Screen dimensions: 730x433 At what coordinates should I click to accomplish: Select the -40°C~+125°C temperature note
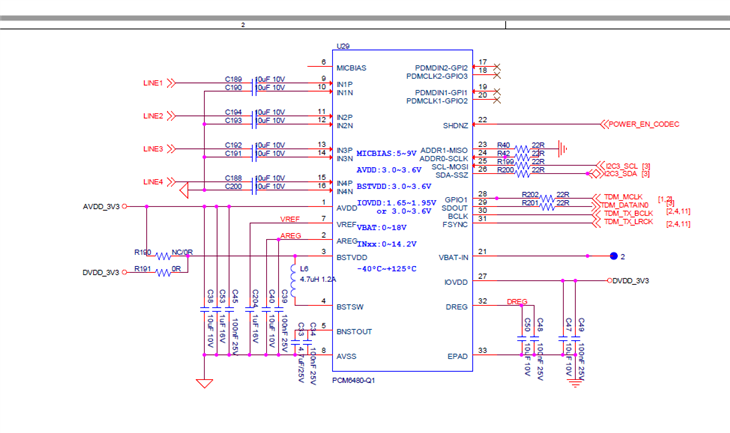click(386, 269)
